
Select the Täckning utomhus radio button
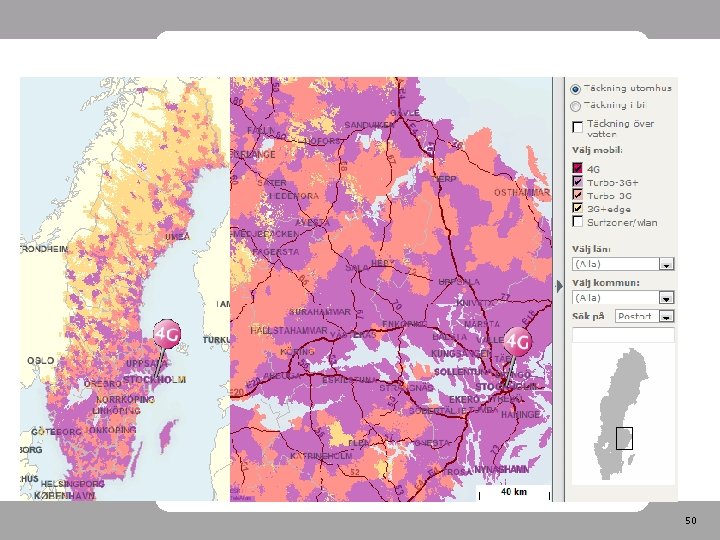coord(575,89)
